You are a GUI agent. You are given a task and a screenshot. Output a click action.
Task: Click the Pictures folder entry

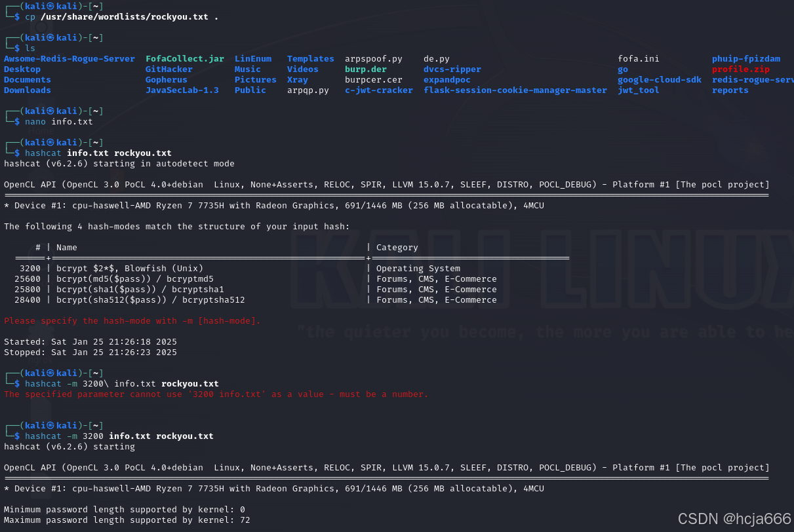pos(256,80)
